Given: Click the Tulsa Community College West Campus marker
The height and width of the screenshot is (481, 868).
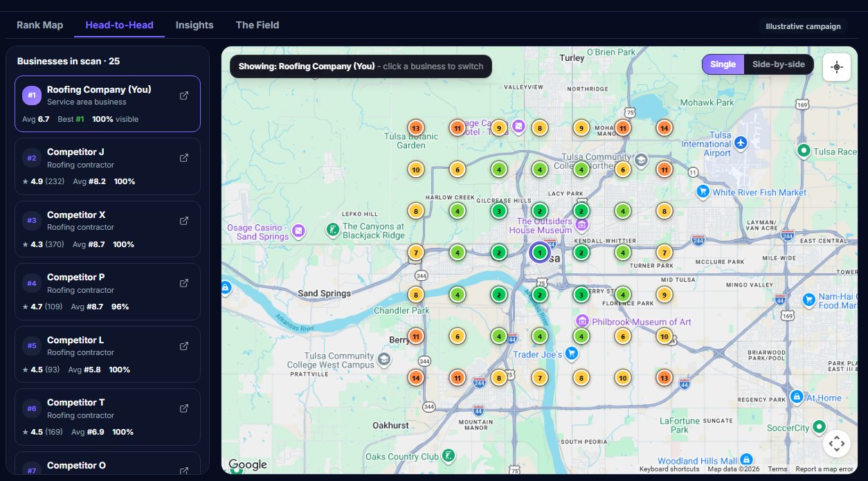Looking at the screenshot, I should pos(384,359).
